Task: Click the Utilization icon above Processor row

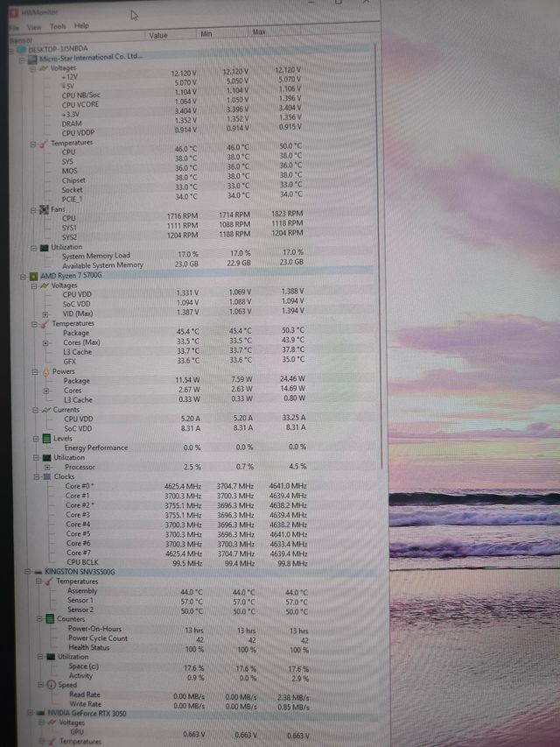Action: [46, 458]
